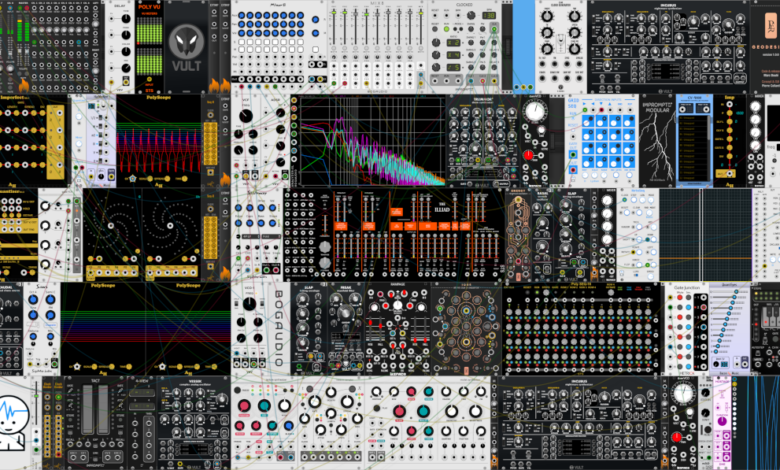Select the first Unmapped row in CV-MAP

(x=692, y=118)
